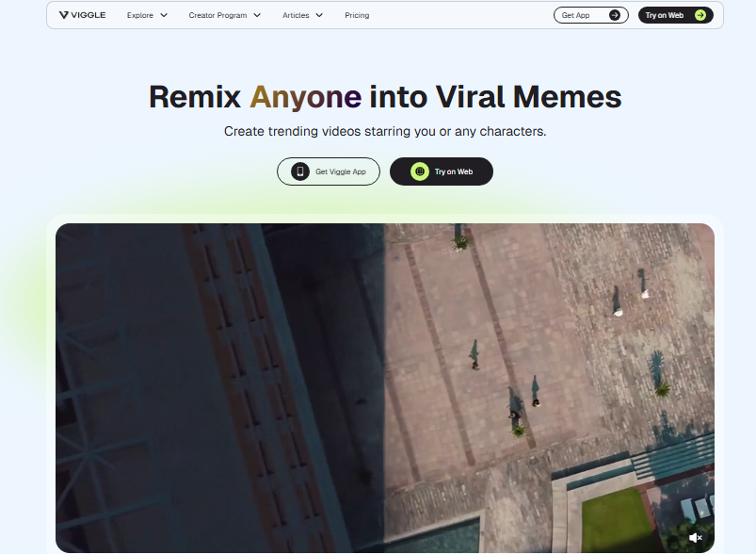Unmute the hero video sound
Image resolution: width=756 pixels, height=554 pixels.
point(695,538)
